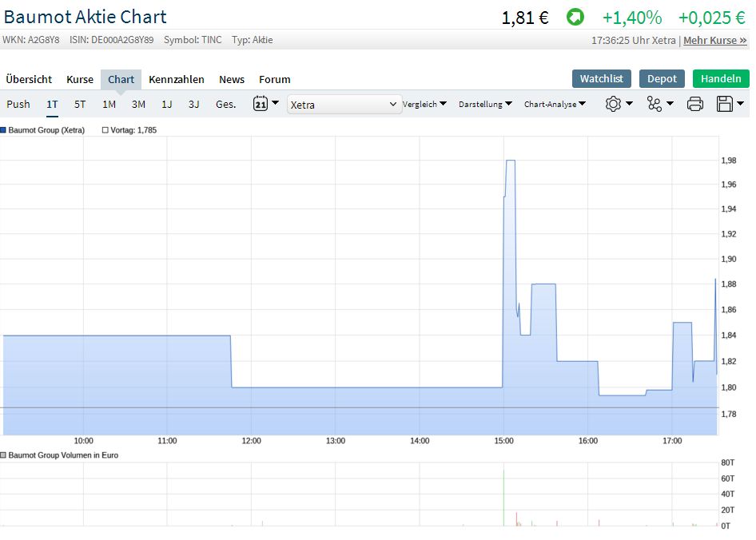Switch to the Übersicht tab
Image resolution: width=756 pixels, height=540 pixels.
[x=29, y=80]
